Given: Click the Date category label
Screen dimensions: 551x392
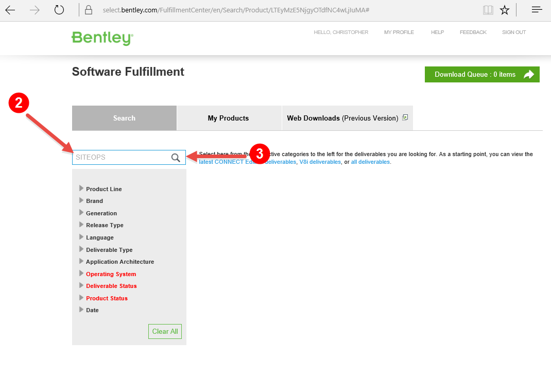Looking at the screenshot, I should point(92,311).
